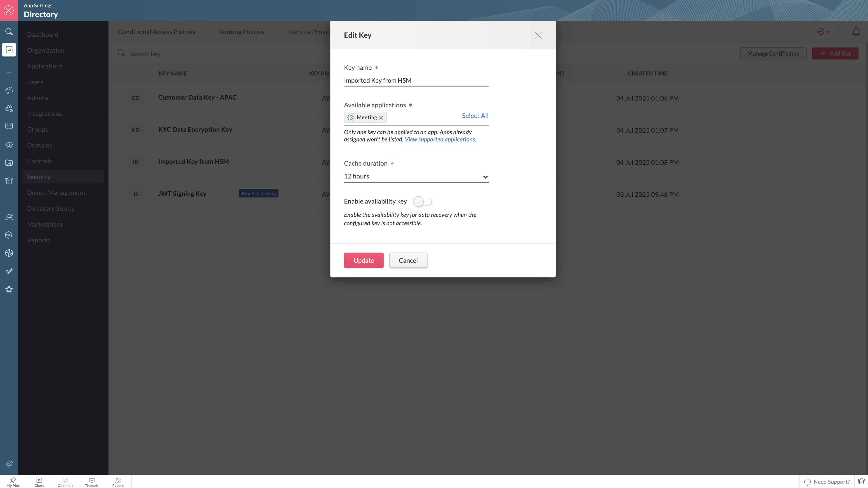The height and width of the screenshot is (488, 868).
Task: Expand the Cache duration dropdown
Action: tap(416, 176)
